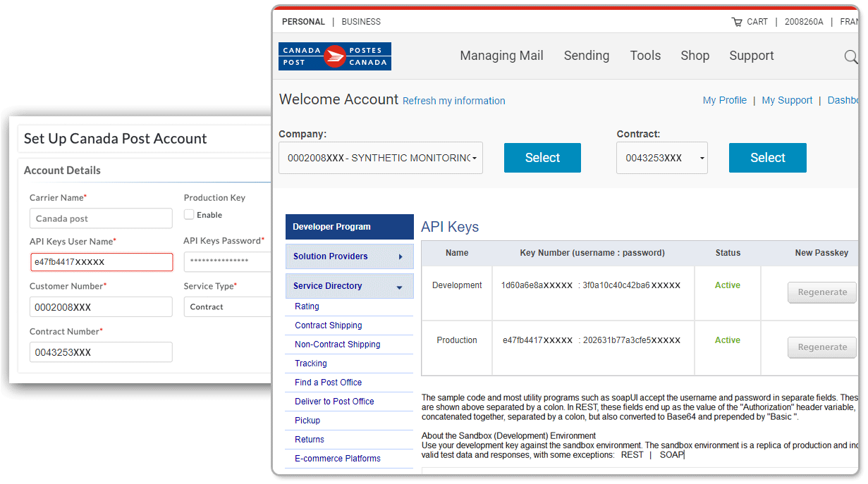The height and width of the screenshot is (484, 868).
Task: Click Select button beside Contract
Action: pos(768,158)
